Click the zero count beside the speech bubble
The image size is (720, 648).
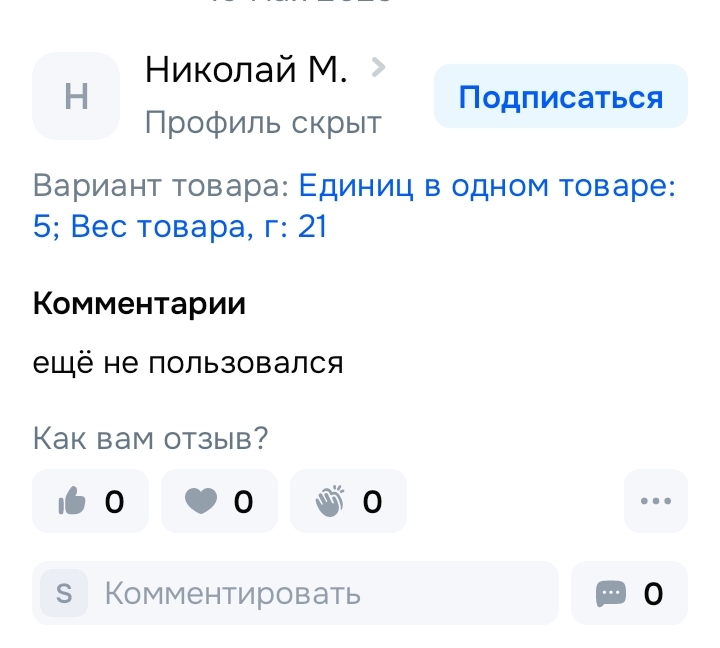tap(653, 594)
